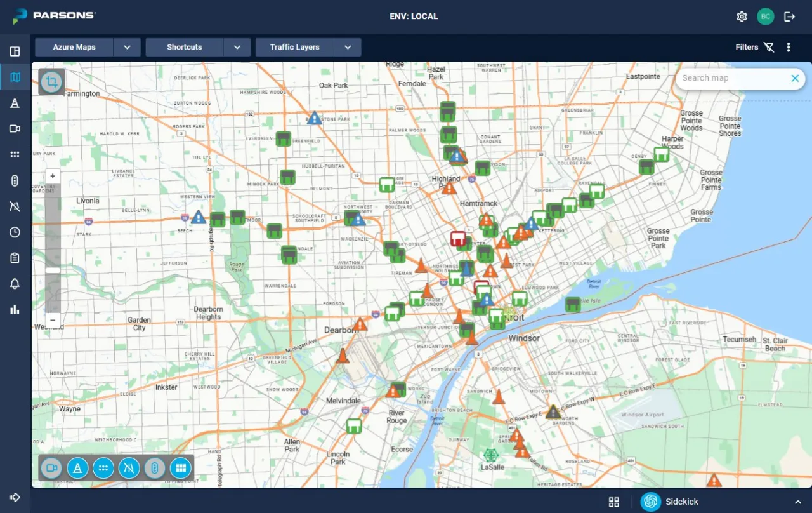Click the Livonia map label
This screenshot has height=513, width=812.
coord(88,201)
